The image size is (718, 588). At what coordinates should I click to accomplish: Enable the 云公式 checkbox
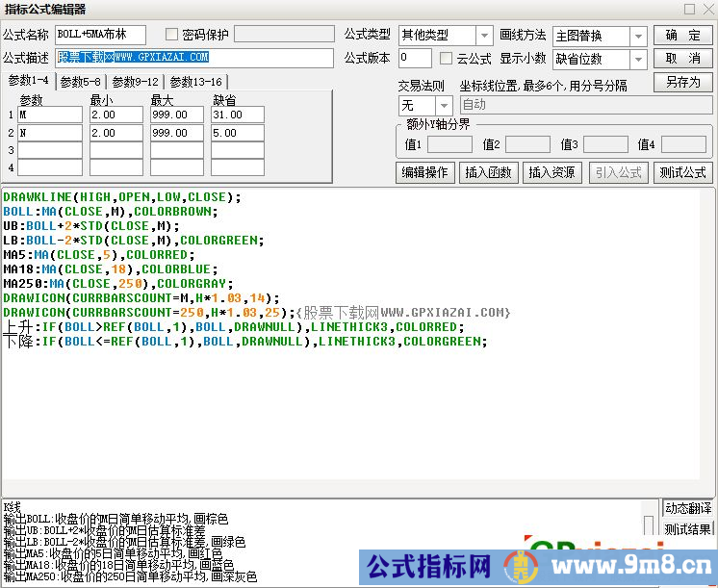coord(446,58)
